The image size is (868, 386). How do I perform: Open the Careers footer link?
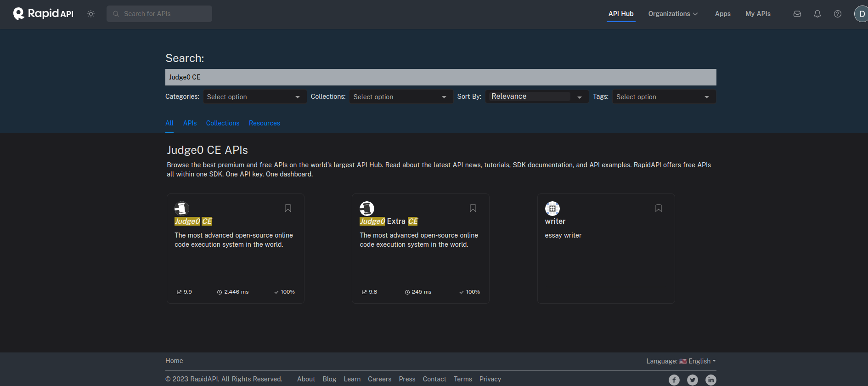coord(380,379)
